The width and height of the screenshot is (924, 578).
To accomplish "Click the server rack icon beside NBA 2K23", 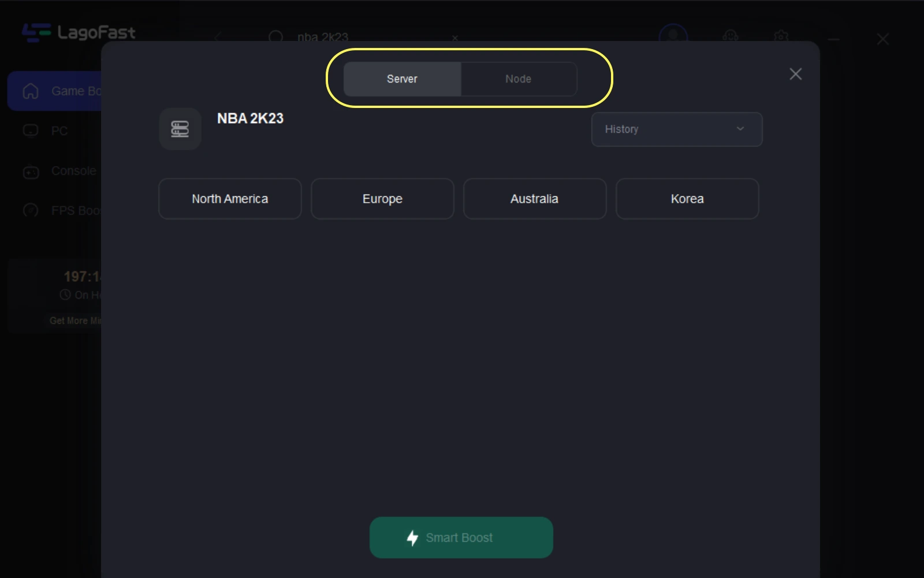I will tap(180, 129).
